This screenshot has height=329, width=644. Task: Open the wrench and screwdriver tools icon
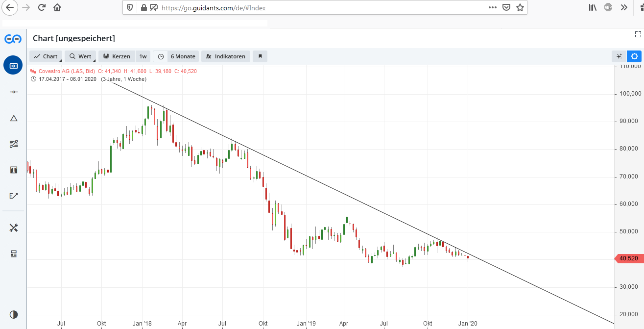point(13,228)
